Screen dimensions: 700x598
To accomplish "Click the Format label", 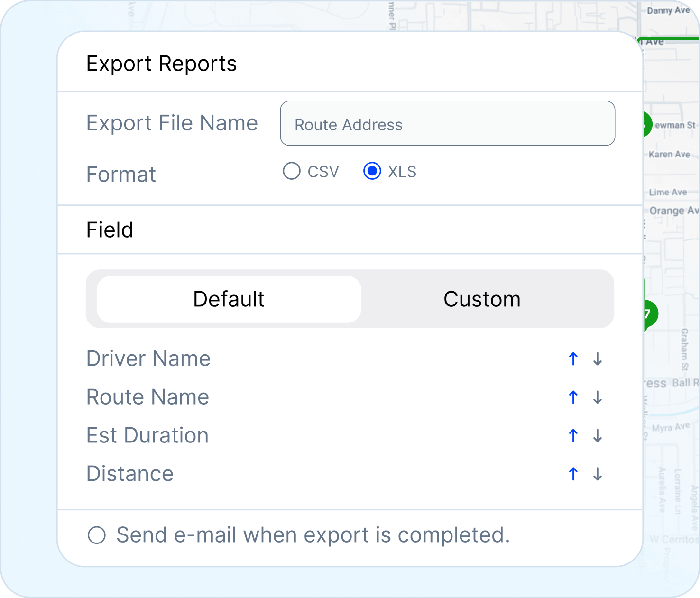I will pos(121,175).
